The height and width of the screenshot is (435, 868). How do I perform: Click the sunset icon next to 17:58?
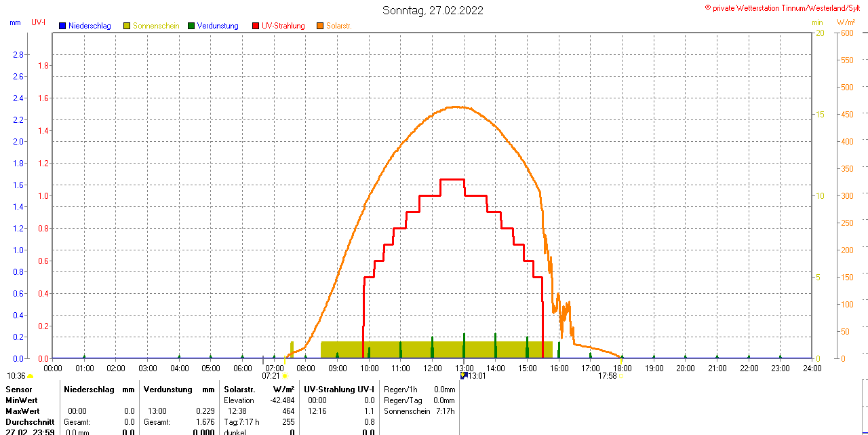click(622, 376)
